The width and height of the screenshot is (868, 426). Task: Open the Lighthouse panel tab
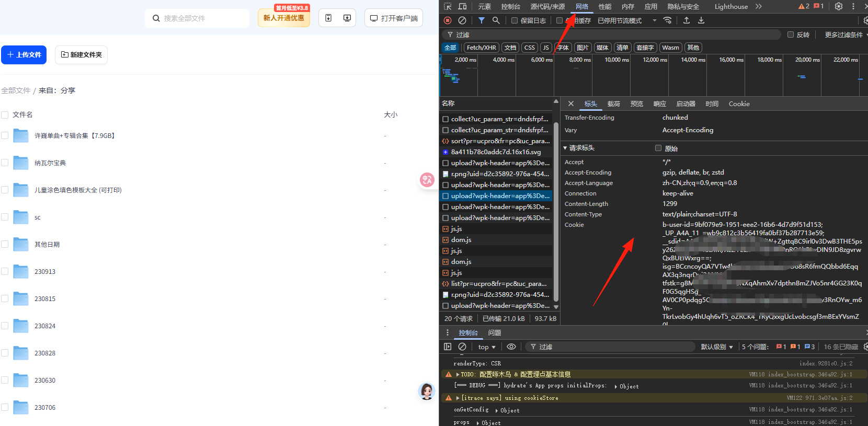click(x=731, y=6)
